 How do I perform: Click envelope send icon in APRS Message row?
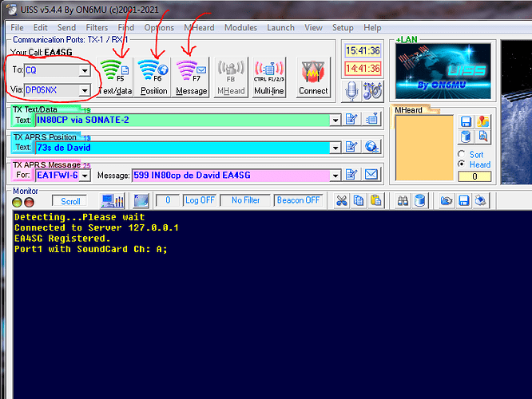point(371,175)
